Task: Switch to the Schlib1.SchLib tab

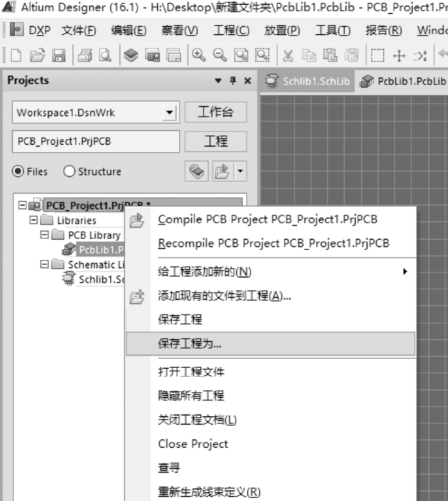Action: coord(308,81)
